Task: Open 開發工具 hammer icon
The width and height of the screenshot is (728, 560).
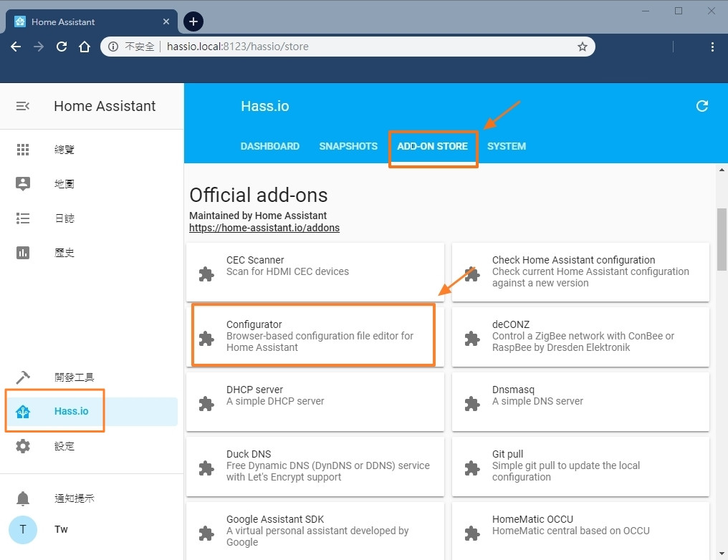Action: (23, 377)
